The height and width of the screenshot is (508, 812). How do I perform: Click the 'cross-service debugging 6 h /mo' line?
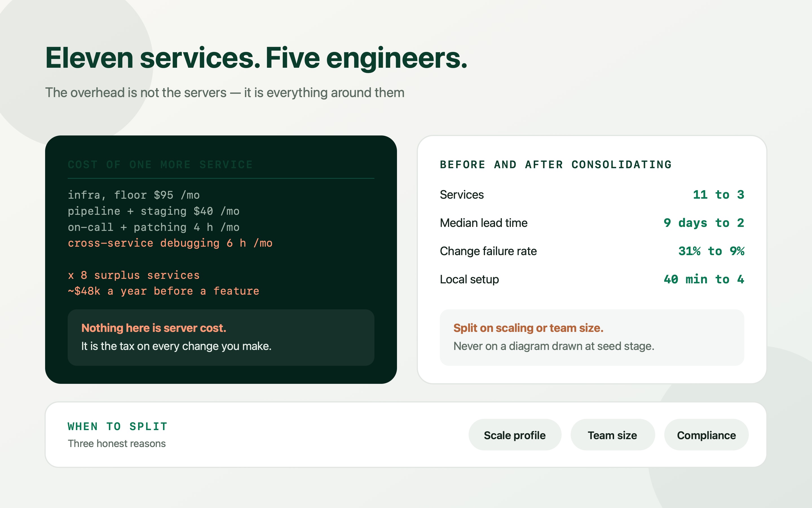point(170,243)
